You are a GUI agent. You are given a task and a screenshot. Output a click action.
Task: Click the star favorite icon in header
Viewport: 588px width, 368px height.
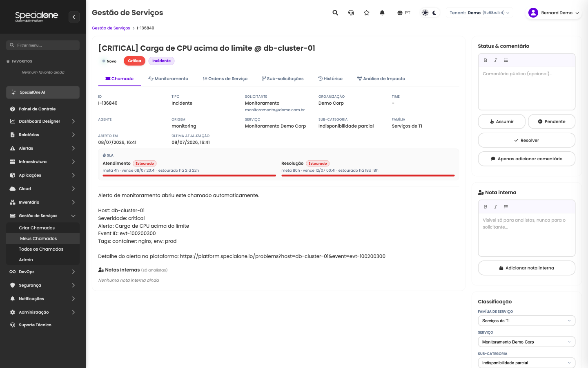pos(367,13)
